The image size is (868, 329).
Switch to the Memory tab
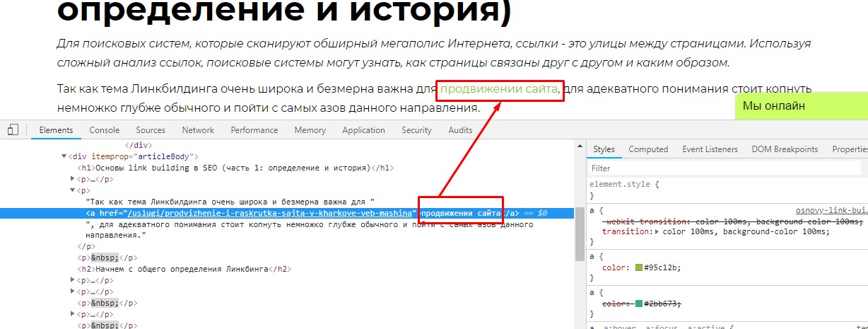(310, 130)
